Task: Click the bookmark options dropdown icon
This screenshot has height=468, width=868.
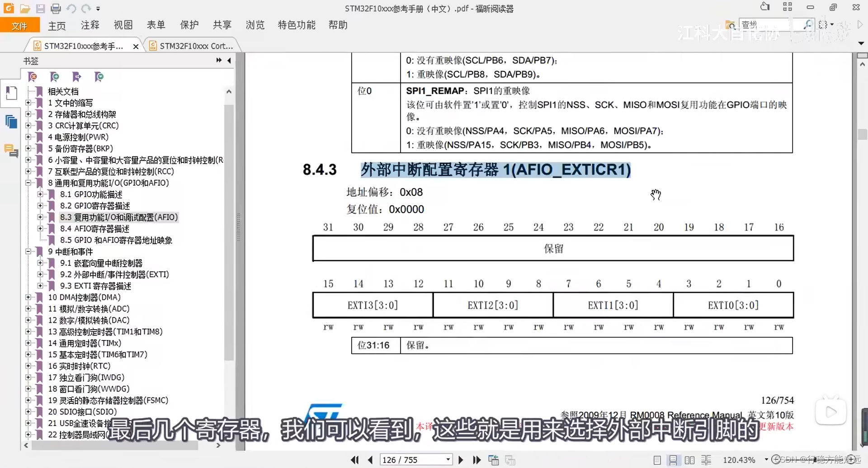Action: click(99, 77)
